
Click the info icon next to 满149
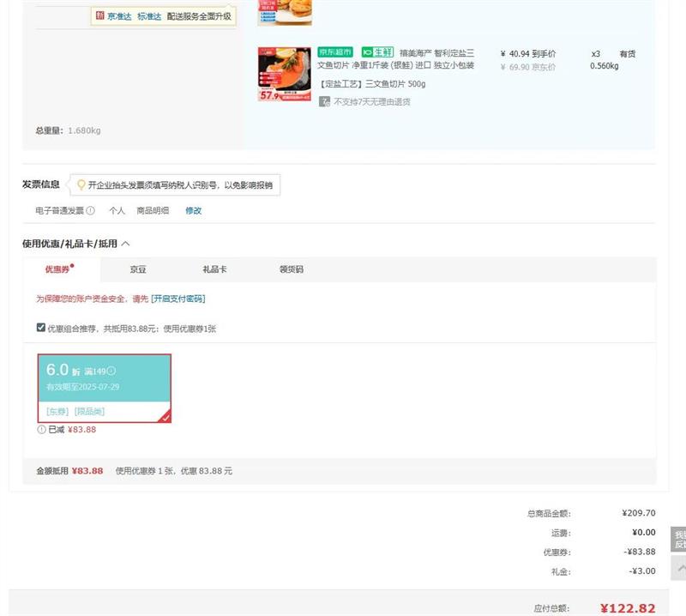point(111,371)
